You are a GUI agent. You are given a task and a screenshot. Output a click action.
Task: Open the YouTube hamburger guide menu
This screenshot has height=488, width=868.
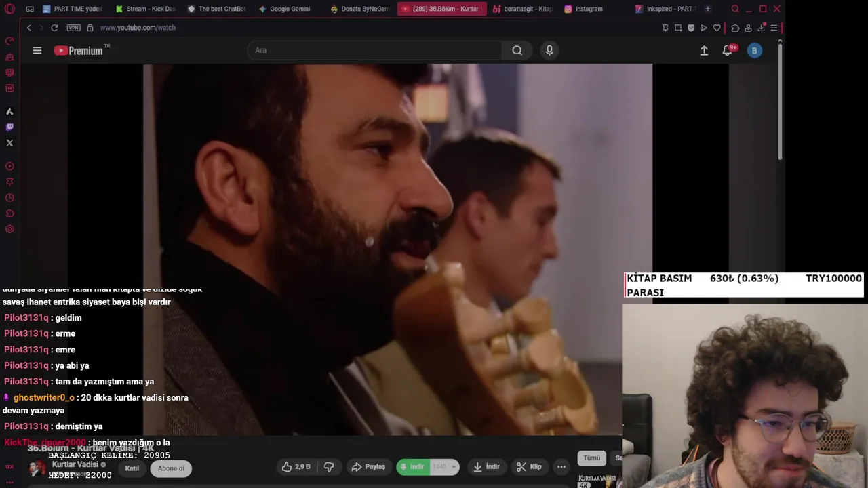click(x=37, y=50)
